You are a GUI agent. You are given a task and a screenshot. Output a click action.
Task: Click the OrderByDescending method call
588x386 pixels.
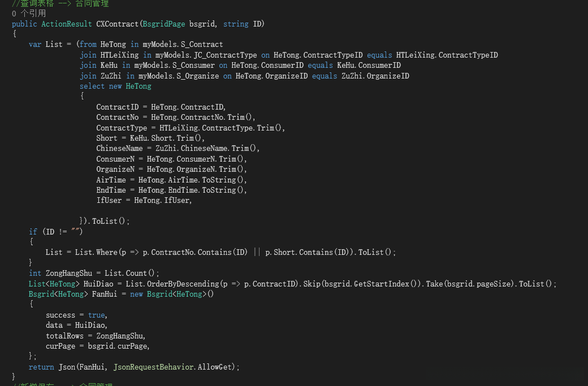pyautogui.click(x=183, y=284)
